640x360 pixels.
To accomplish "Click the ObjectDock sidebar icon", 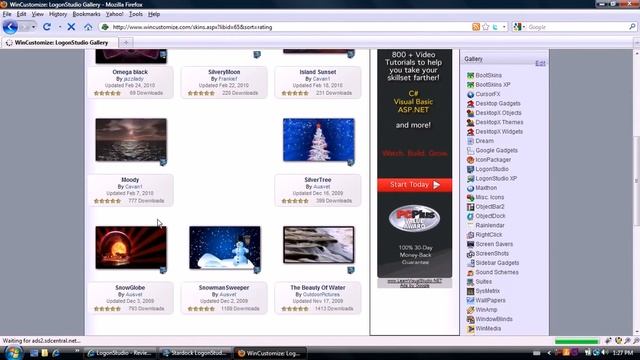I will [470, 216].
